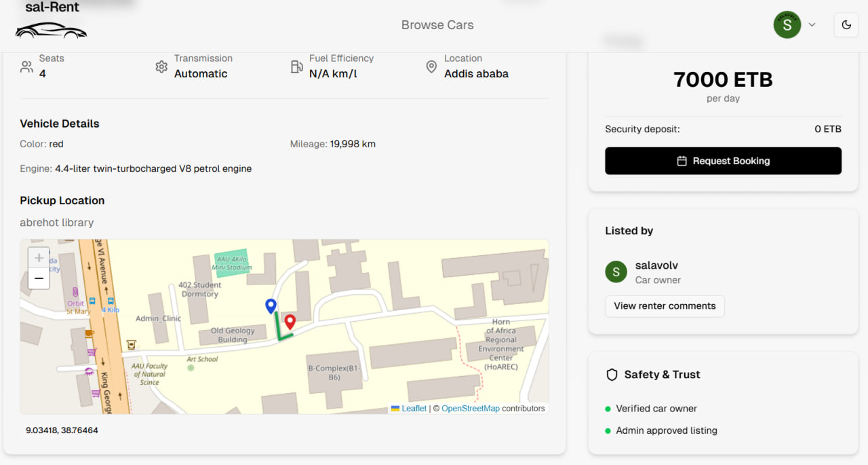Click the Fuel Efficiency pump icon

pos(296,67)
